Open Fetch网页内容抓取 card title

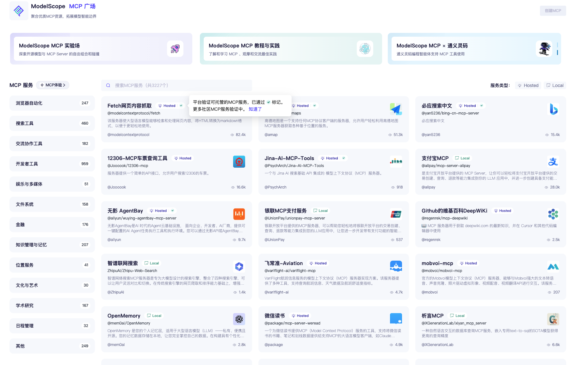pyautogui.click(x=130, y=106)
